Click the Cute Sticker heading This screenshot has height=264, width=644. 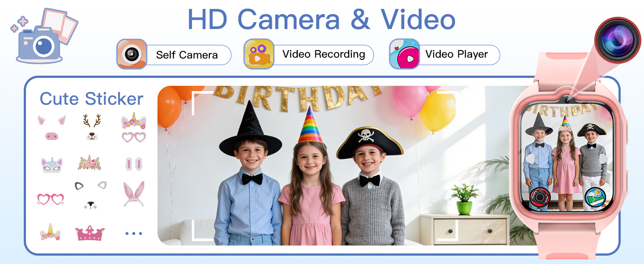(x=91, y=99)
